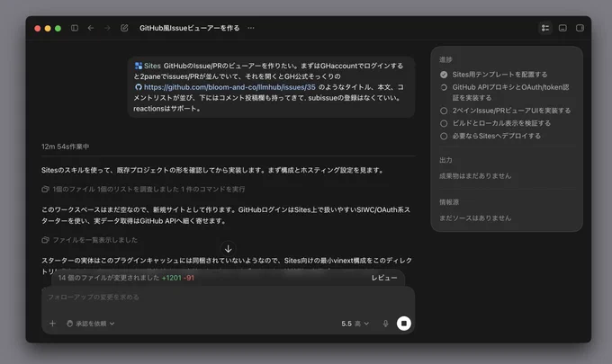Click the scroll-to-bottom arrow button
The image size is (612, 364).
(x=229, y=249)
